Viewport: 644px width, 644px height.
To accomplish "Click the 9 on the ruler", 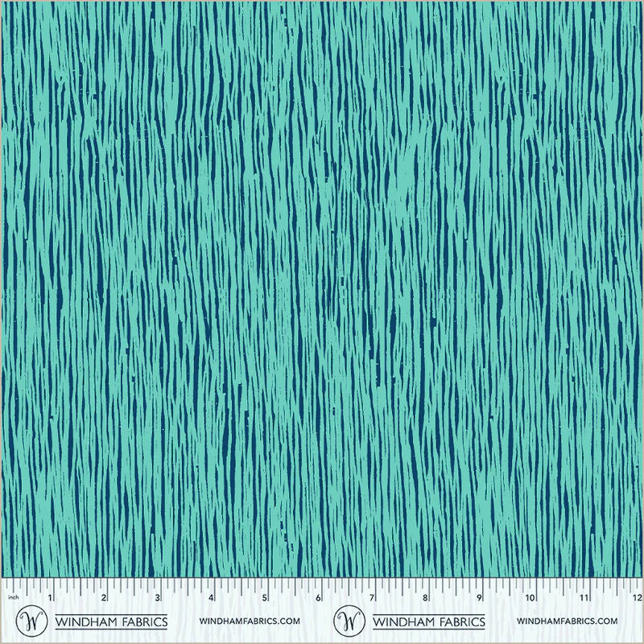I will pyautogui.click(x=477, y=599).
